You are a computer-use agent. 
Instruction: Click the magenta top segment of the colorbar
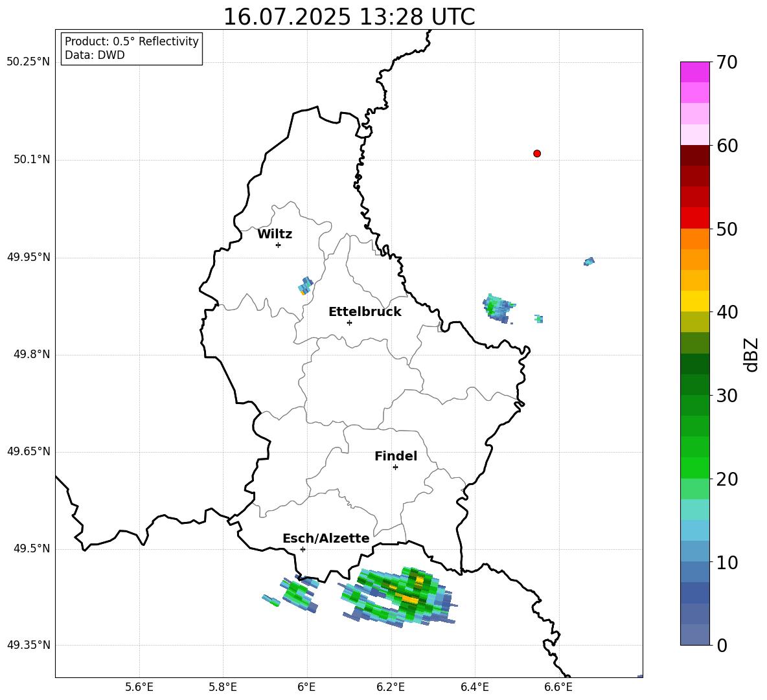694,72
